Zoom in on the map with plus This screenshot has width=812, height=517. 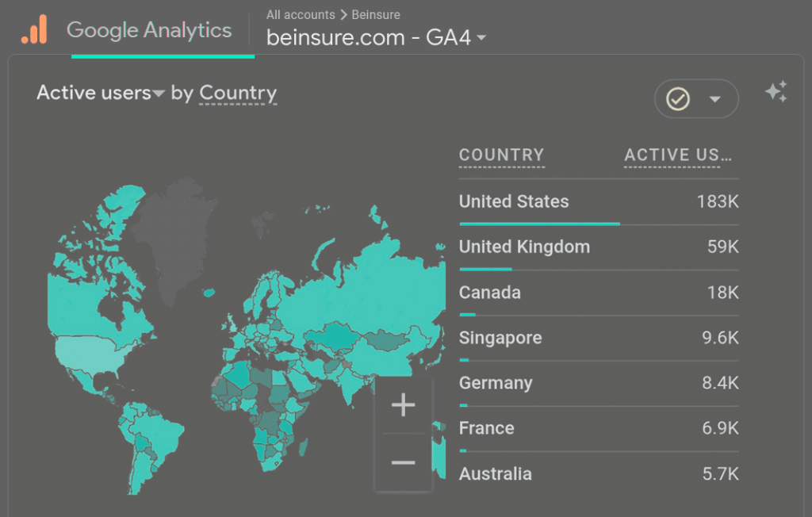pyautogui.click(x=403, y=405)
